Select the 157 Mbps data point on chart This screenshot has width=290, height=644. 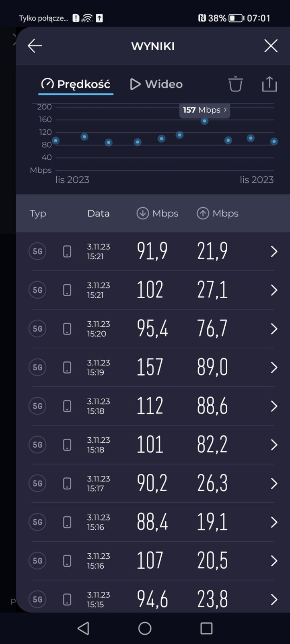point(204,121)
